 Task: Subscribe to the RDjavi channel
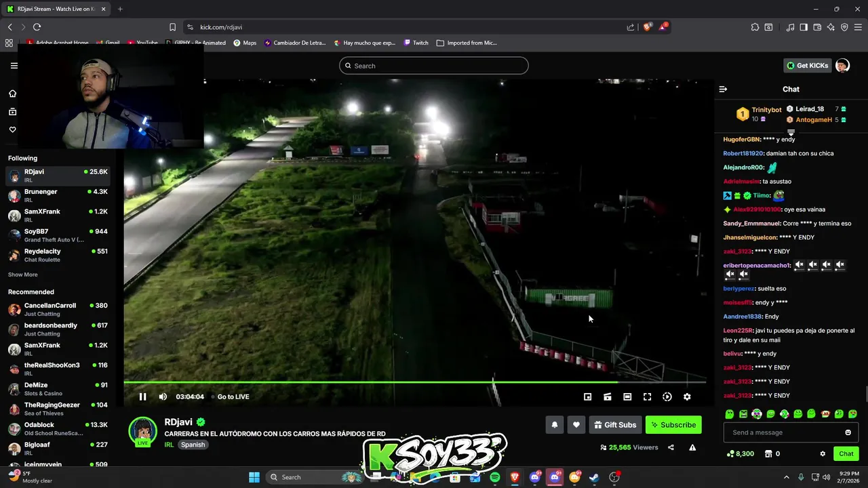coord(673,425)
